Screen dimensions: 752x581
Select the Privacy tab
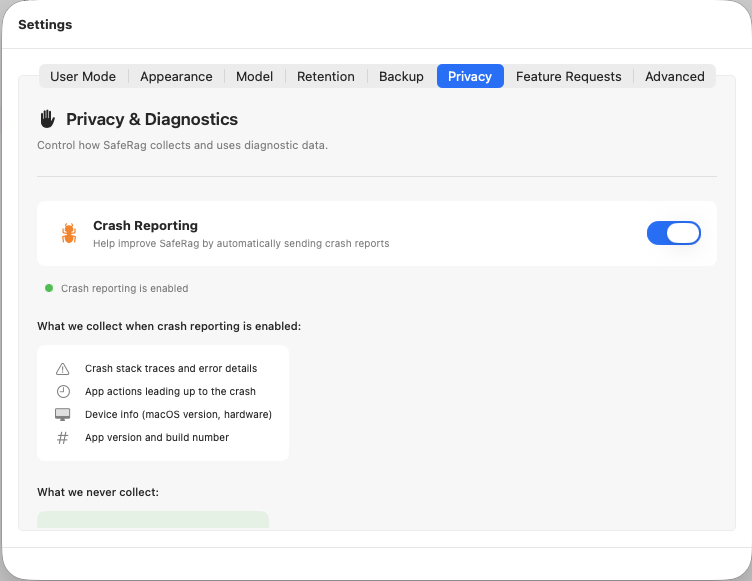470,76
